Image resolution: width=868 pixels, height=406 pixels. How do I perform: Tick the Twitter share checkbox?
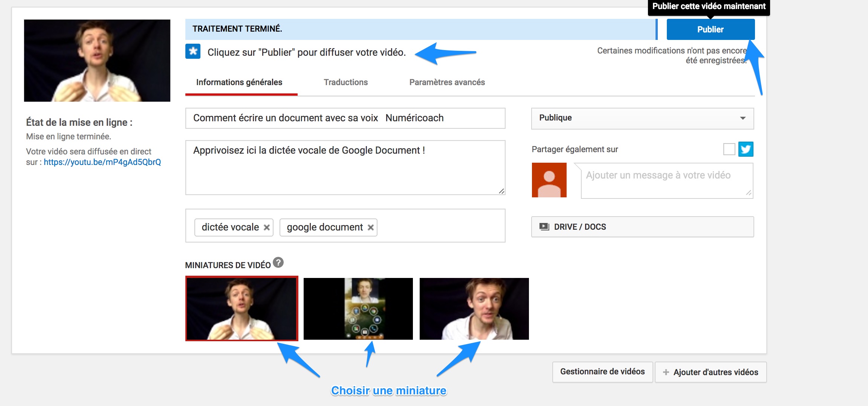coord(729,149)
